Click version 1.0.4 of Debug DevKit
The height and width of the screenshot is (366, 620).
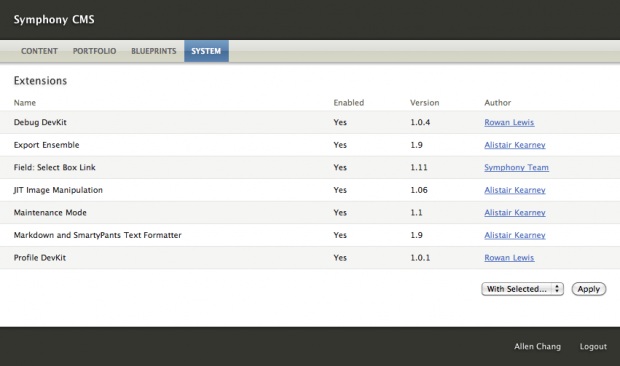click(x=420, y=122)
